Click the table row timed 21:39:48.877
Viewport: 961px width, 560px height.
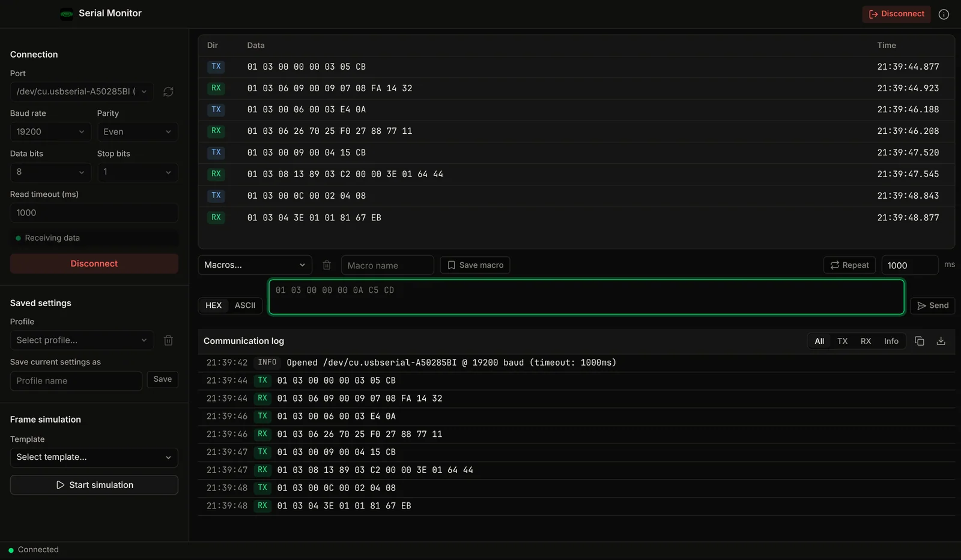point(577,217)
